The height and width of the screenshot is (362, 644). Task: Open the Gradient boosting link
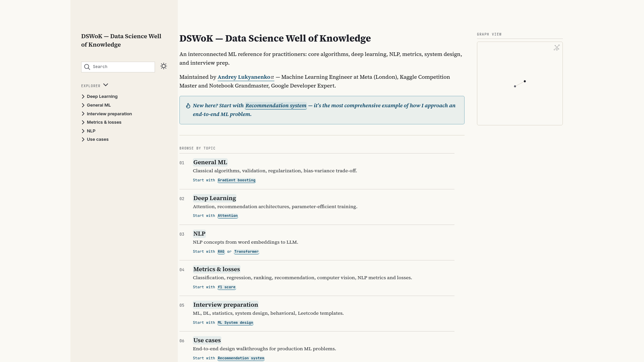236,180
